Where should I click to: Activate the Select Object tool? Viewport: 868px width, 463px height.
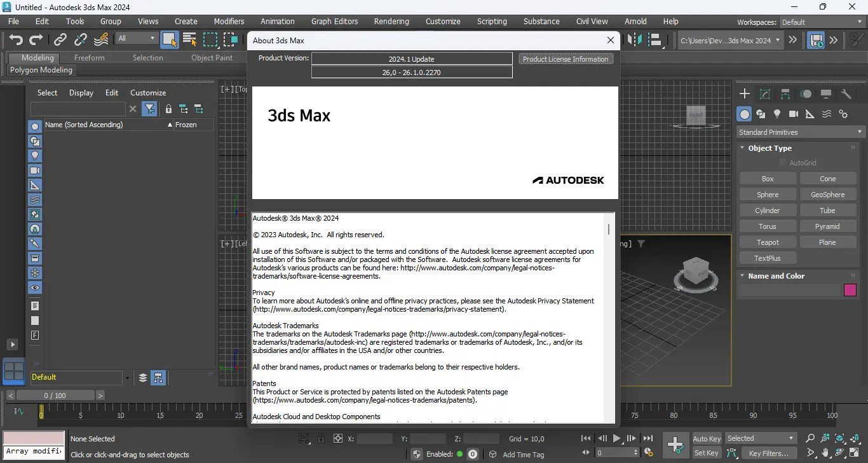[170, 40]
